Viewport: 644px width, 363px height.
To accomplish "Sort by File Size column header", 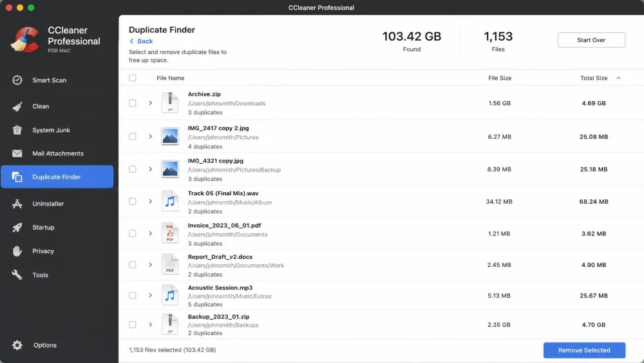I will coord(500,78).
